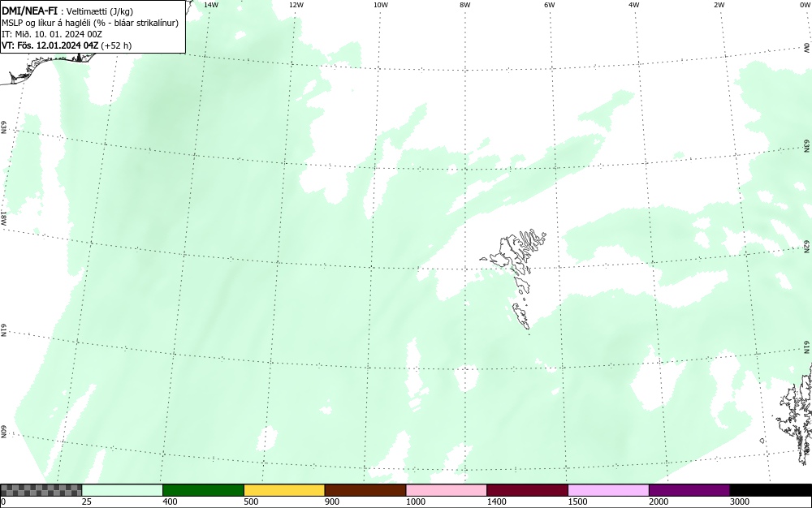Click the legend value 400
812x508 pixels.
coord(170,502)
